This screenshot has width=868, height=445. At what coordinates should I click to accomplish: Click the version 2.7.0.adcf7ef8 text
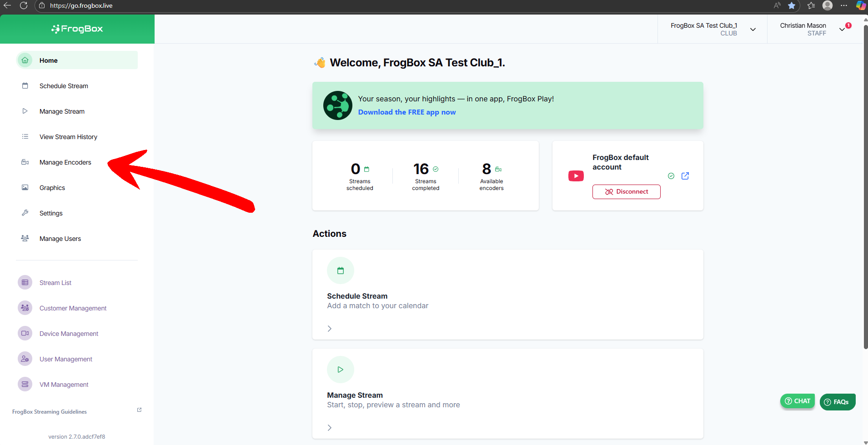coord(77,437)
